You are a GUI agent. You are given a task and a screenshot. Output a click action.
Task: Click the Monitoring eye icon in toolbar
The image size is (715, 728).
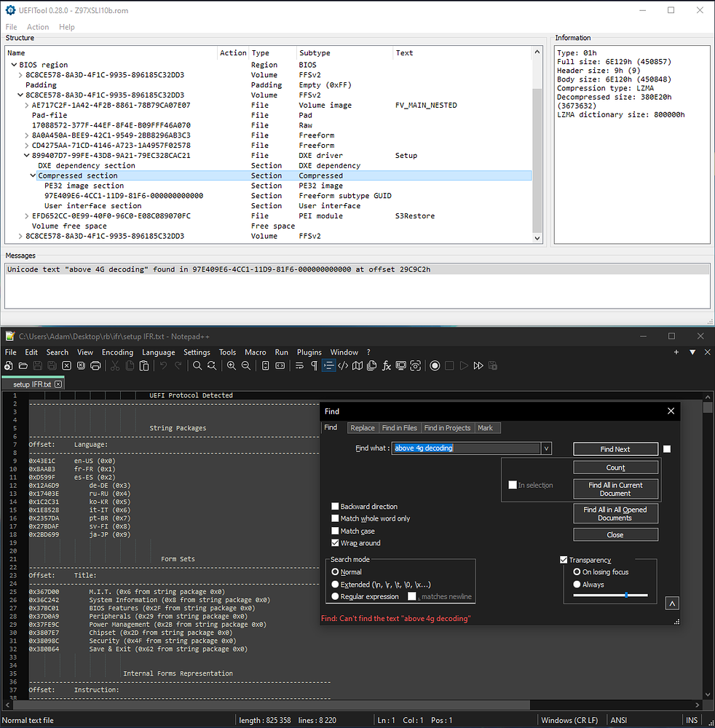(416, 366)
